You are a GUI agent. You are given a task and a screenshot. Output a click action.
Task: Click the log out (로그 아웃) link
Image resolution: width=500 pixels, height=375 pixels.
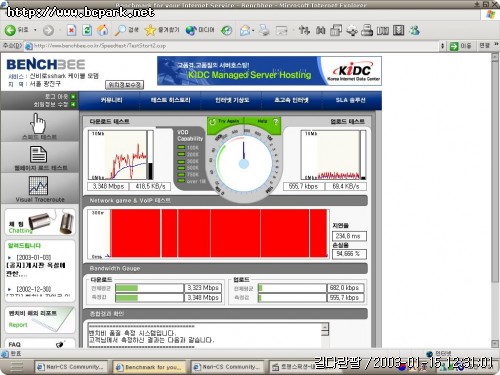(x=60, y=96)
